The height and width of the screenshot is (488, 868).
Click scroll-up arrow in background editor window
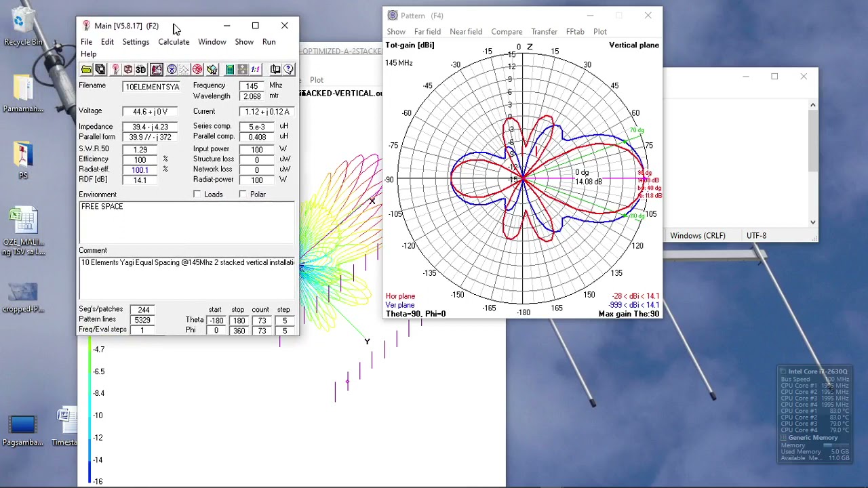pyautogui.click(x=812, y=105)
